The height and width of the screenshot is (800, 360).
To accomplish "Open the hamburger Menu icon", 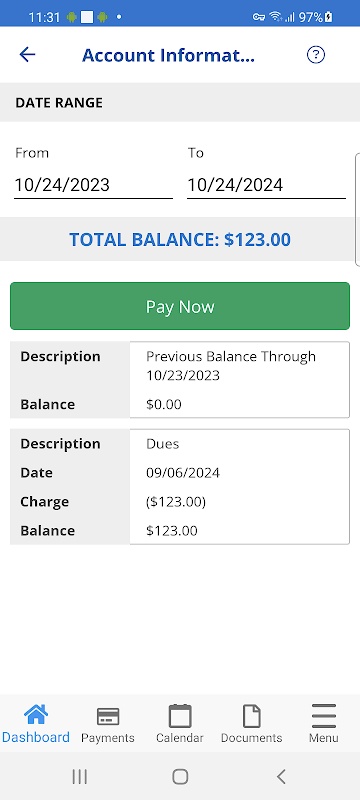I will [323, 716].
